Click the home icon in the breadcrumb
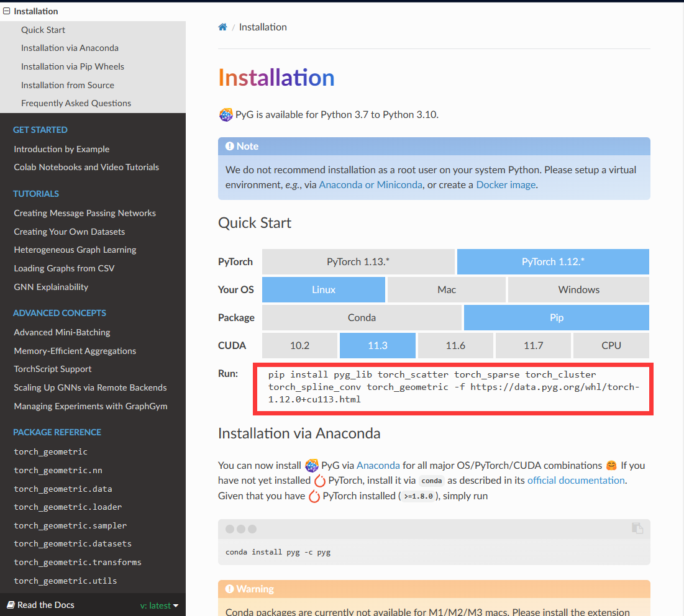This screenshot has width=684, height=616. click(222, 27)
